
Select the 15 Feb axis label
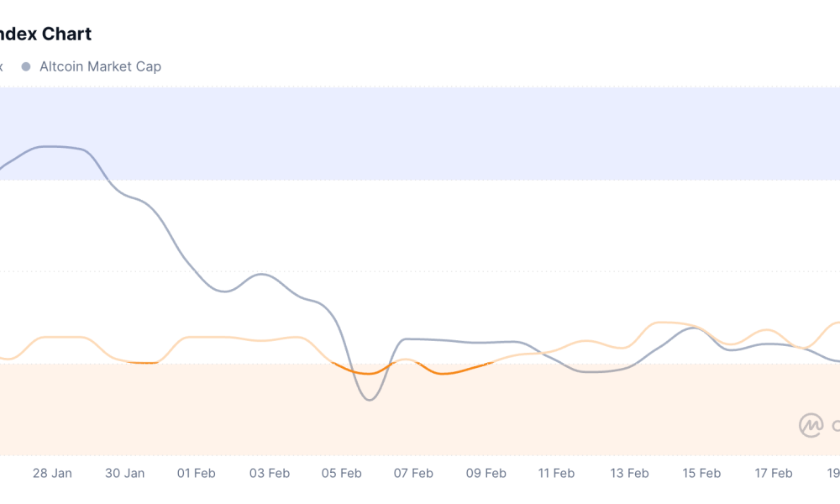pyautogui.click(x=701, y=474)
